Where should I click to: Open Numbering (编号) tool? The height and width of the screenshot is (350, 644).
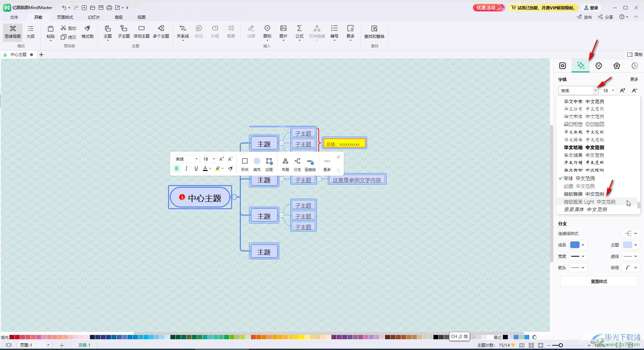(334, 32)
